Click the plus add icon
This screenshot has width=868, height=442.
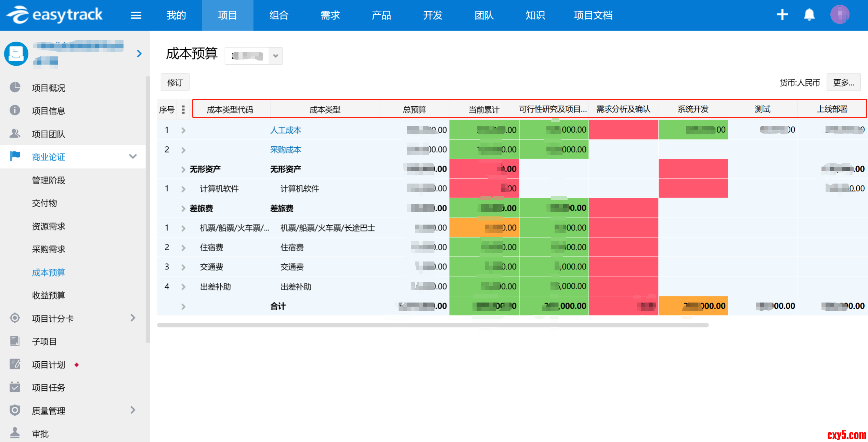782,15
